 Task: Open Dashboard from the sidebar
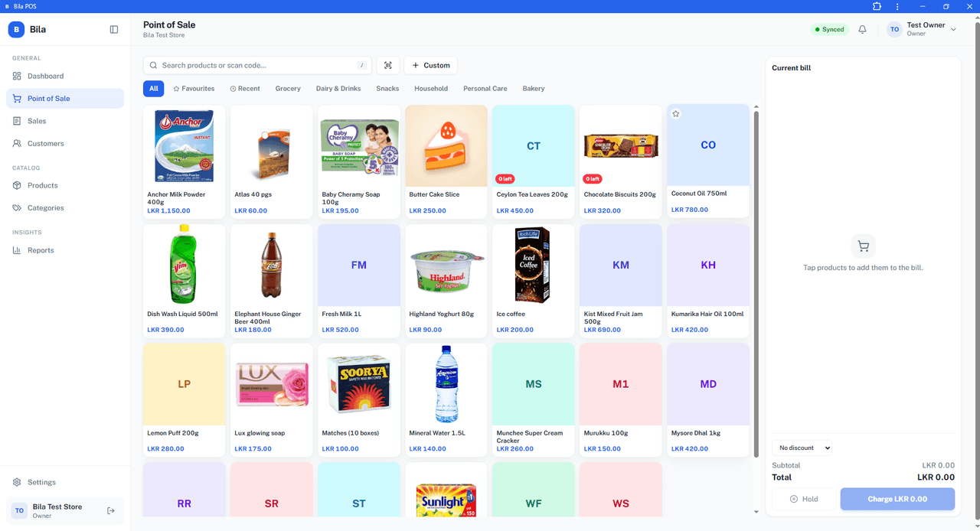point(65,77)
